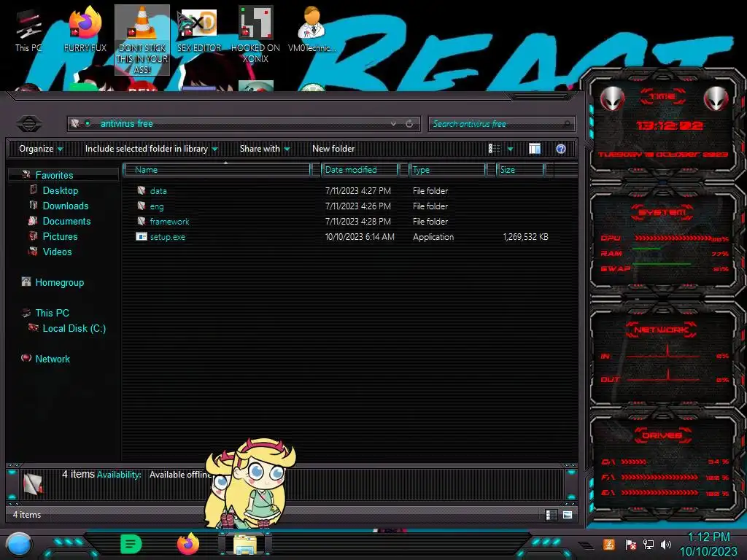Click the antivirus free address bar path
Viewport: 747px width, 560px height.
coord(127,124)
